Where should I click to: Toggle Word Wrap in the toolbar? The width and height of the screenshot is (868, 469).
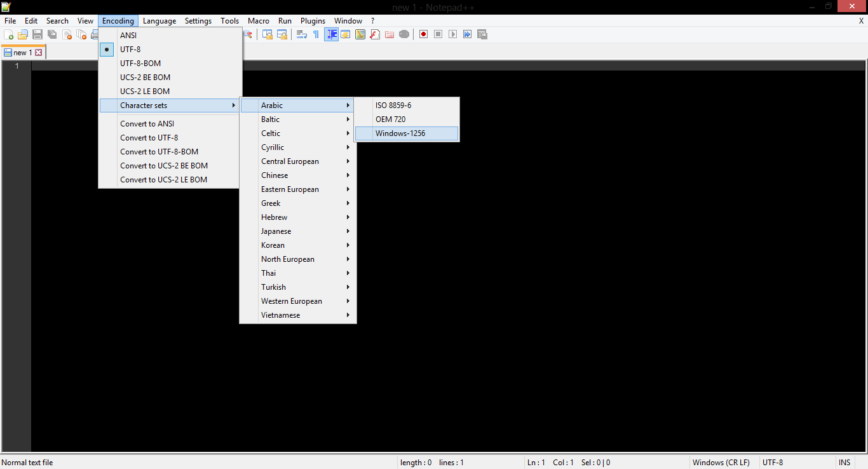point(302,34)
